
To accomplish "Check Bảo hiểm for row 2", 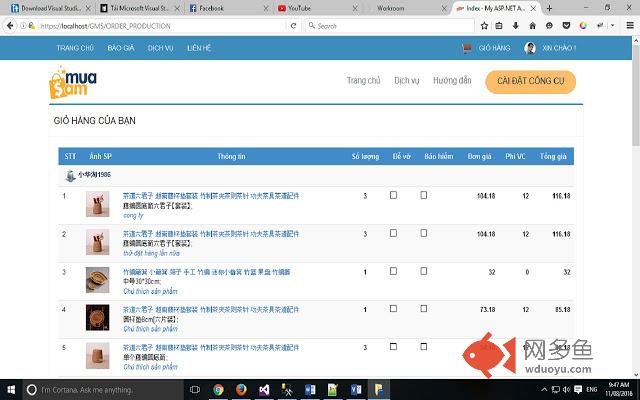I will pyautogui.click(x=424, y=233).
